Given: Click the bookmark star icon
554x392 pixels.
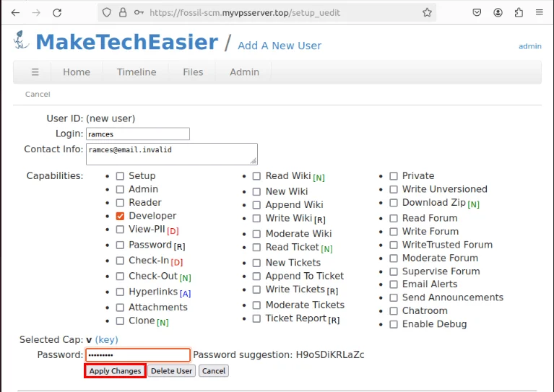Looking at the screenshot, I should (x=427, y=12).
